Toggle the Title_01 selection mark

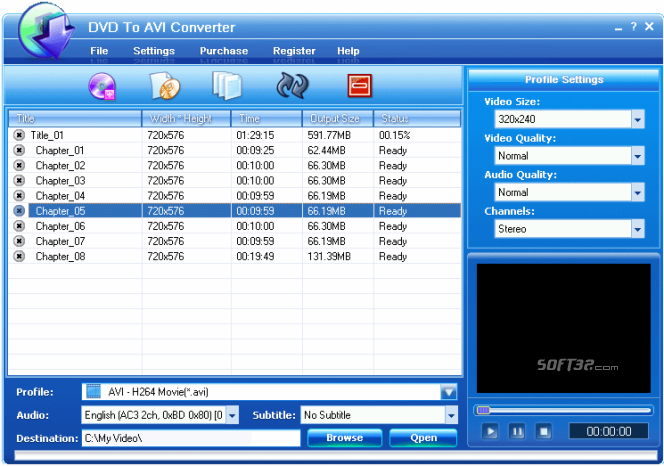[19, 135]
